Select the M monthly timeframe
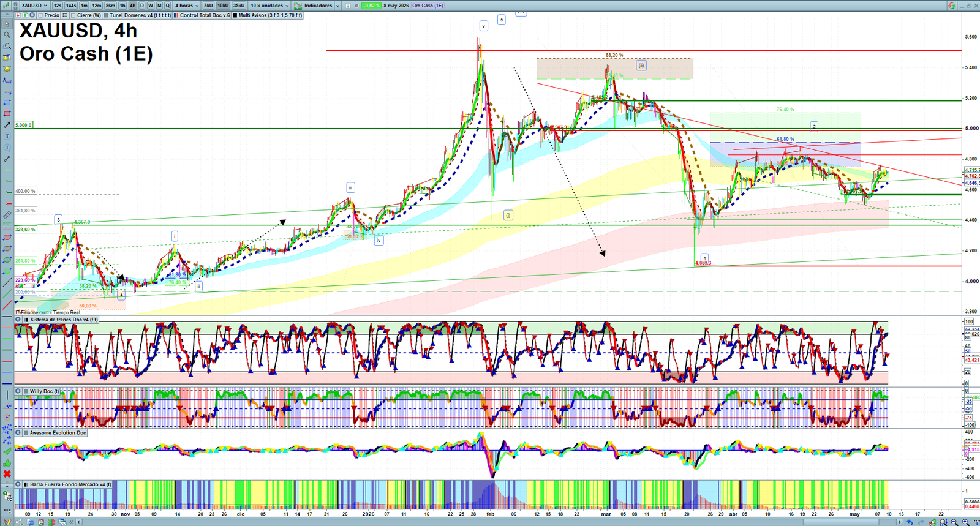 tap(159, 6)
